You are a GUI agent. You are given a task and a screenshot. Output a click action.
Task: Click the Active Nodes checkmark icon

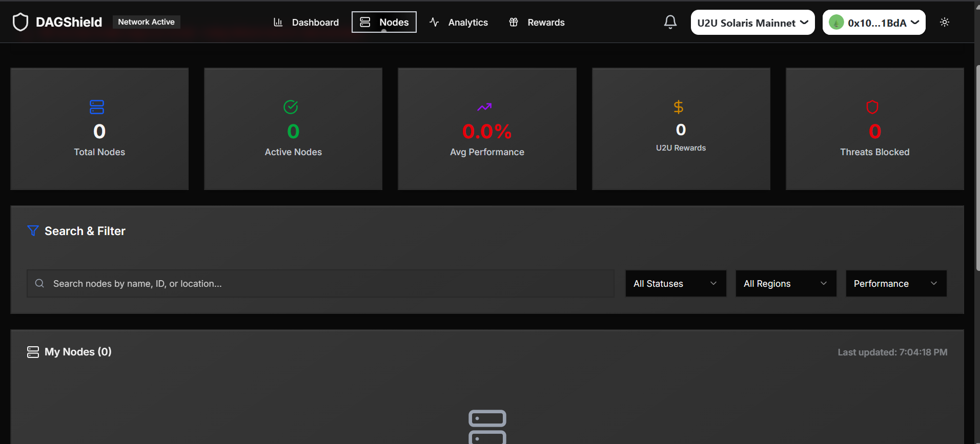tap(291, 107)
